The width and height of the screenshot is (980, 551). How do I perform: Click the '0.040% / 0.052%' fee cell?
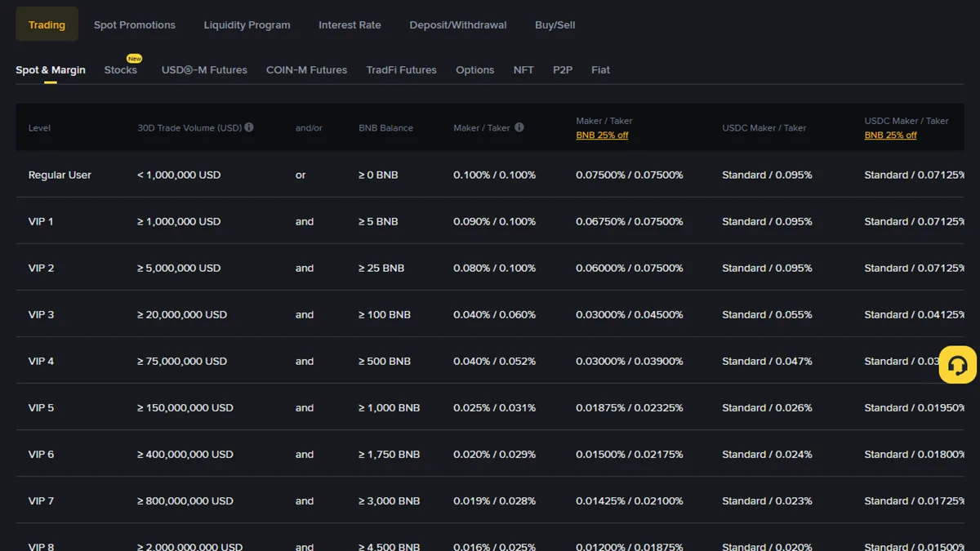495,361
